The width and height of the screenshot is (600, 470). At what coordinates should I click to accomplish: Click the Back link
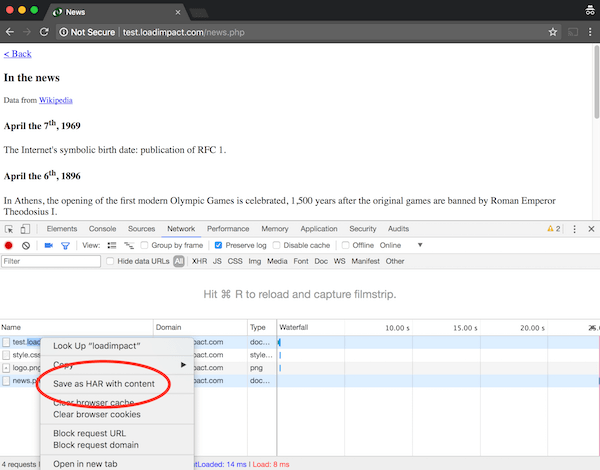coord(17,54)
